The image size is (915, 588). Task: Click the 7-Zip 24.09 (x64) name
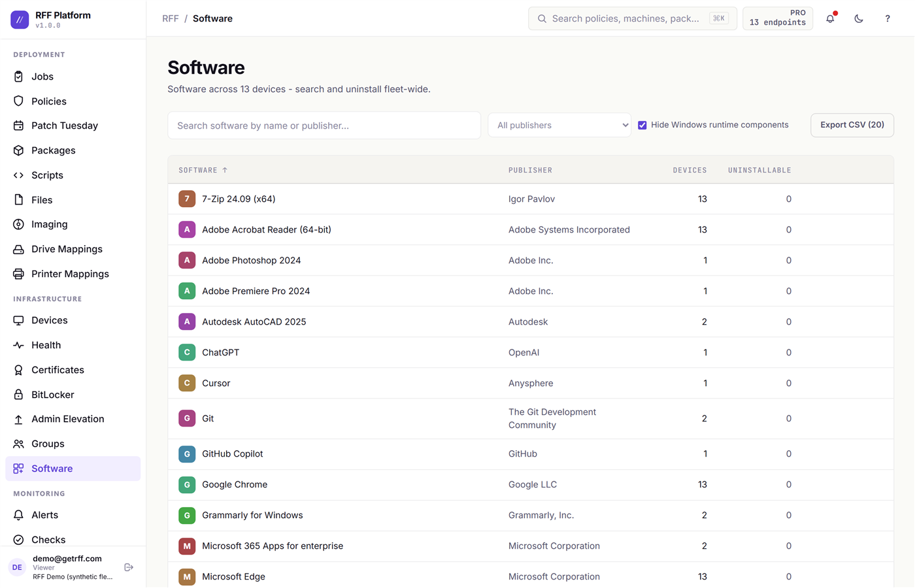[x=239, y=199]
